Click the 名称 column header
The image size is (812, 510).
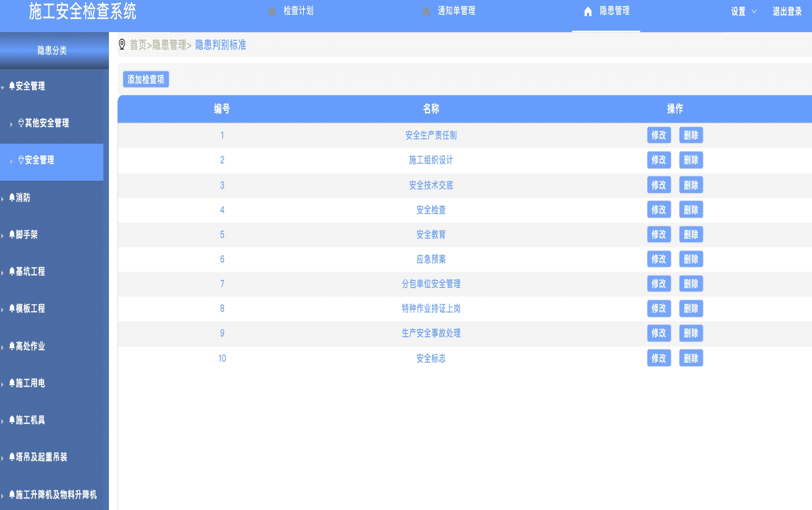[x=431, y=109]
